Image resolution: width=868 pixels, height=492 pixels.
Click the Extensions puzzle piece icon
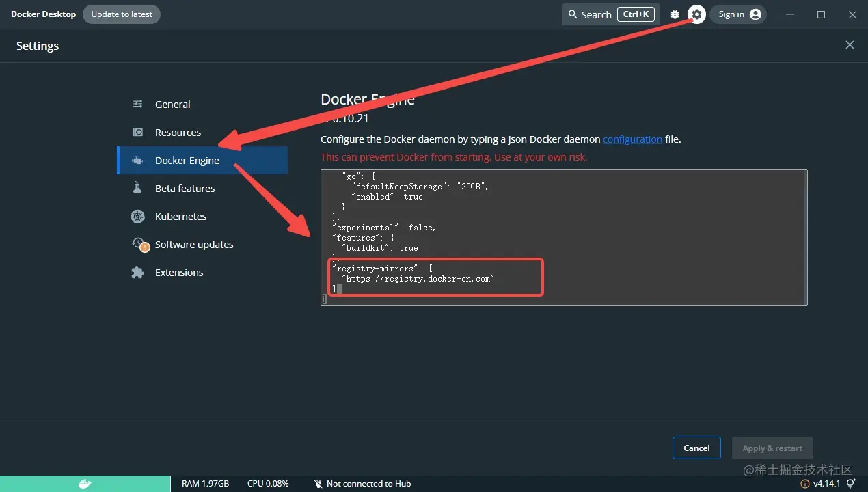click(x=137, y=272)
